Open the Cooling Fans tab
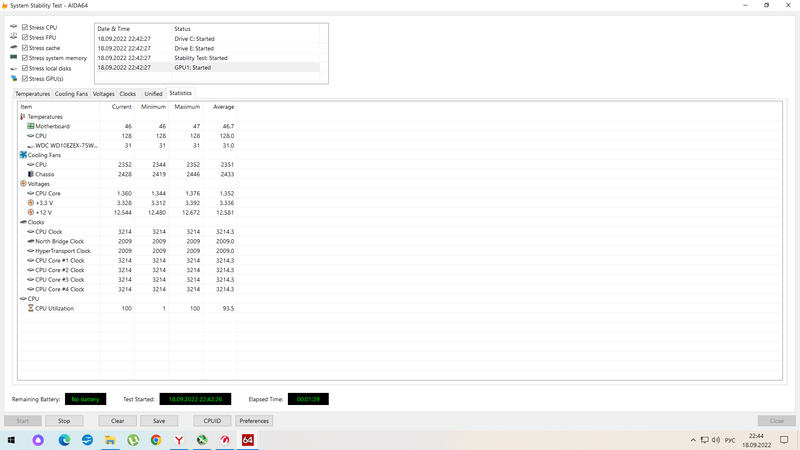800x450 pixels. pyautogui.click(x=71, y=94)
